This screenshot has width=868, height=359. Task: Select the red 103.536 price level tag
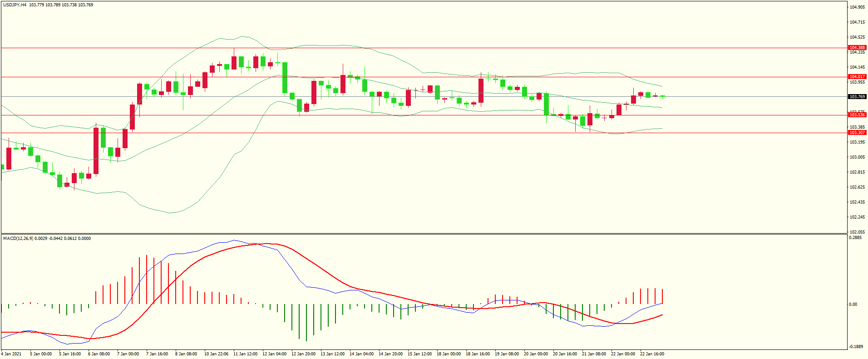(858, 115)
